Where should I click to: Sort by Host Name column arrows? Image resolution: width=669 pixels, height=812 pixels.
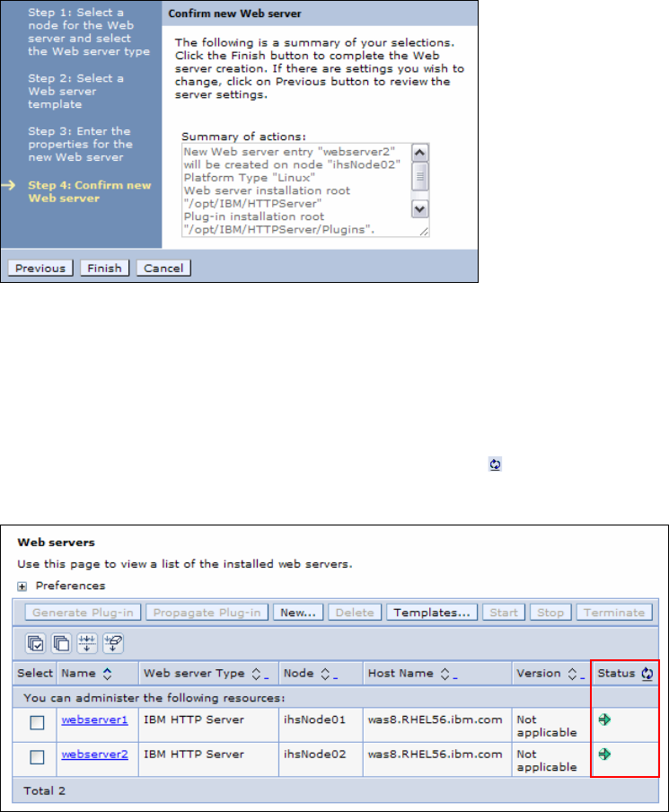click(x=445, y=674)
